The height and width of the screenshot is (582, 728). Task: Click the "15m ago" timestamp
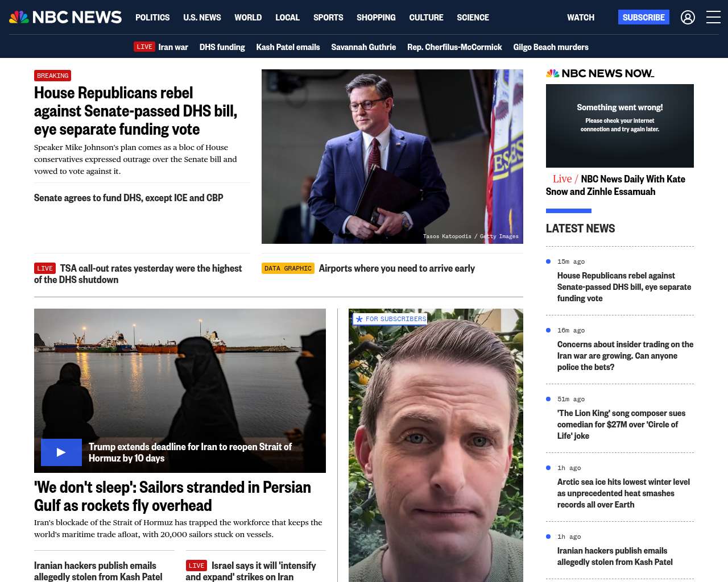(x=571, y=261)
